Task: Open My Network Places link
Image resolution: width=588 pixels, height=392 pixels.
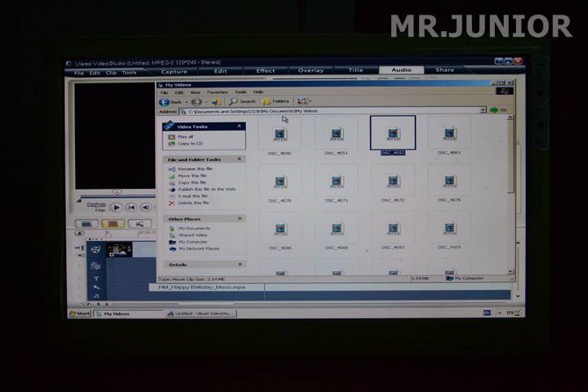Action: (x=198, y=248)
